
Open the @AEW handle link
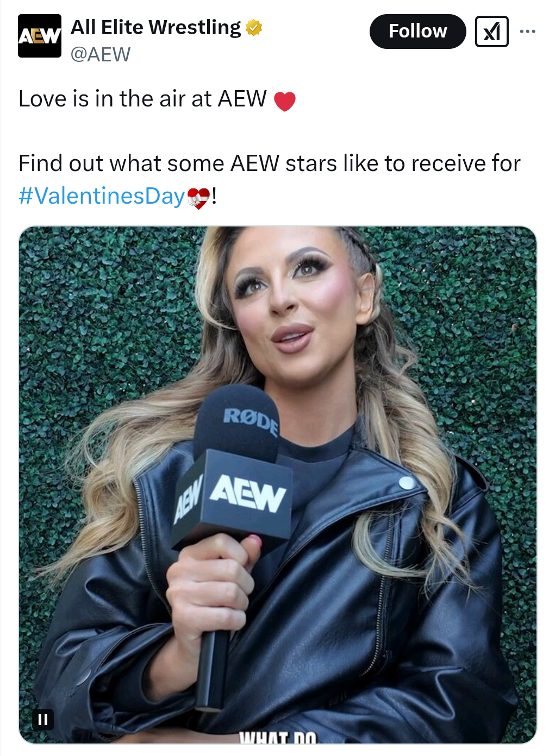coord(101,54)
